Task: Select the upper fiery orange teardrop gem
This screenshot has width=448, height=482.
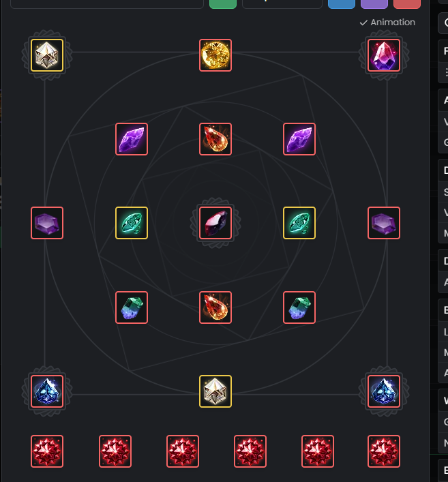Action: (x=215, y=139)
